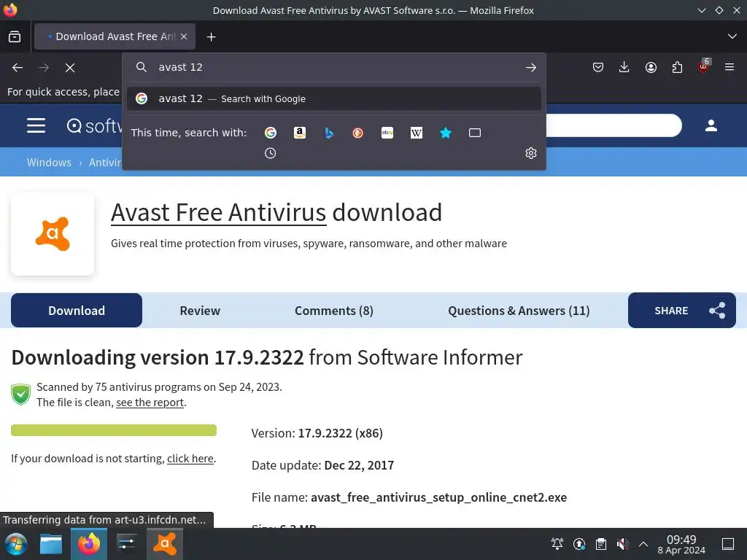
Task: Click the show desktop button in taskbar
Action: [728, 544]
